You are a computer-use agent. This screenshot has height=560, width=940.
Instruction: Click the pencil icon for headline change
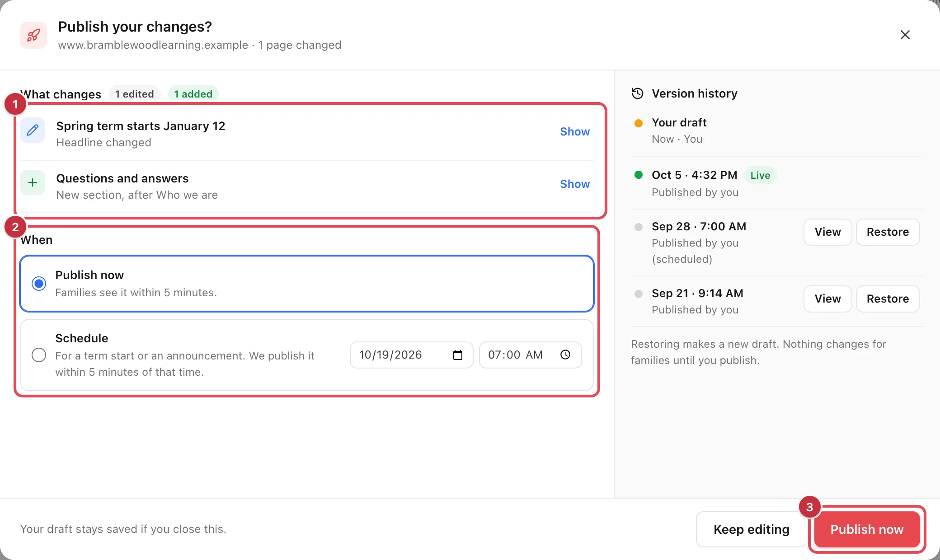point(33,131)
